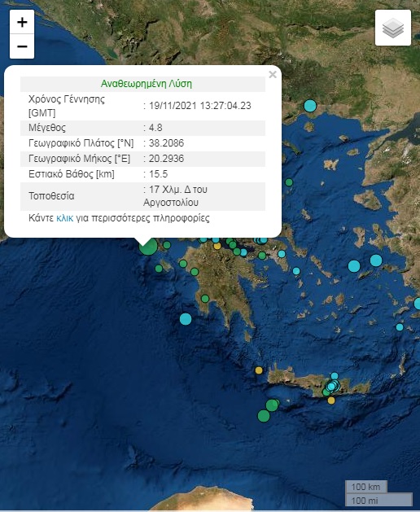The image size is (420, 512).
Task: Click the longitude value 20.2936
Action: [166, 159]
